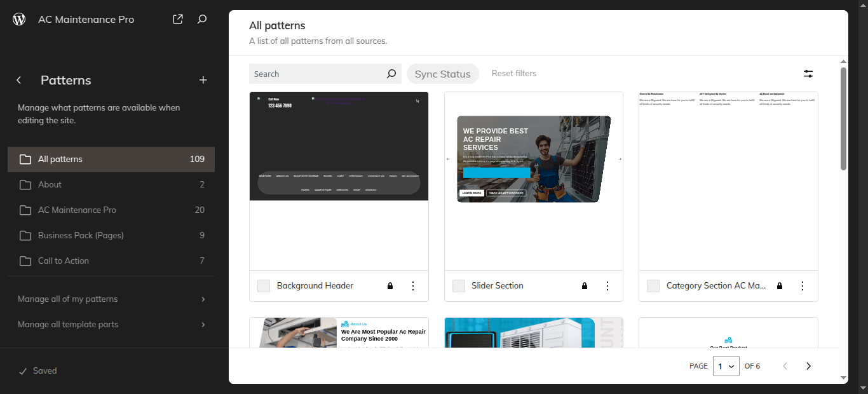Click the 109 count next to All patterns
868x394 pixels.
(x=197, y=160)
